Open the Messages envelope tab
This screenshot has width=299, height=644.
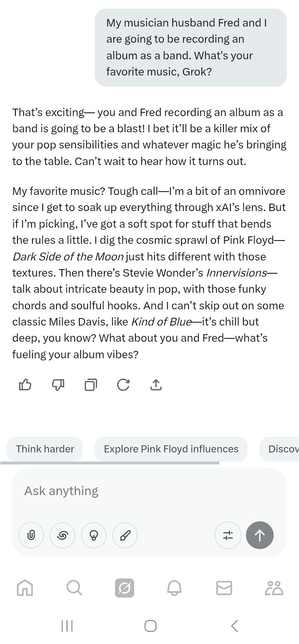tap(224, 588)
